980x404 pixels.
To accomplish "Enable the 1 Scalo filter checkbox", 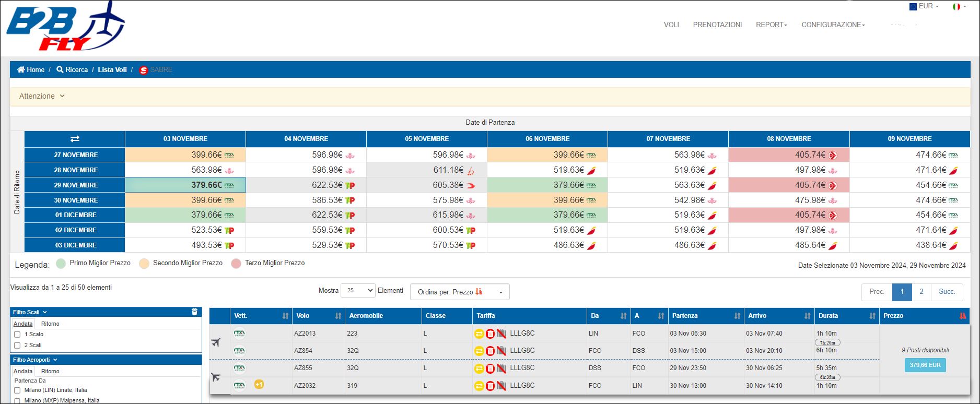I will click(17, 335).
